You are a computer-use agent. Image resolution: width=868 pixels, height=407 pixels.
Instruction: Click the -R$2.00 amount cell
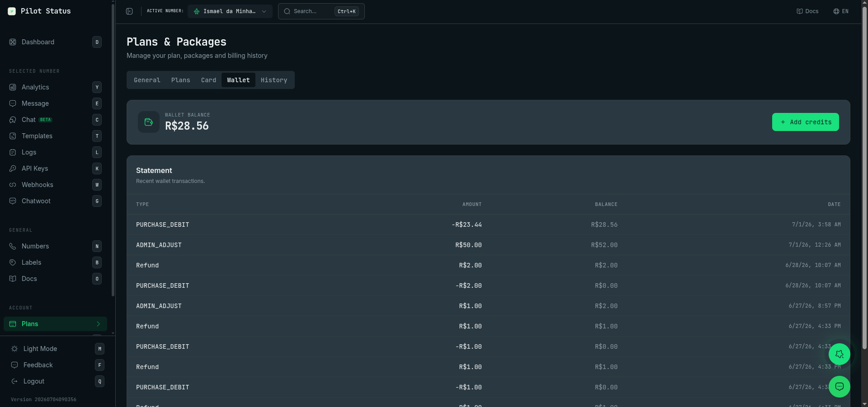(468, 285)
